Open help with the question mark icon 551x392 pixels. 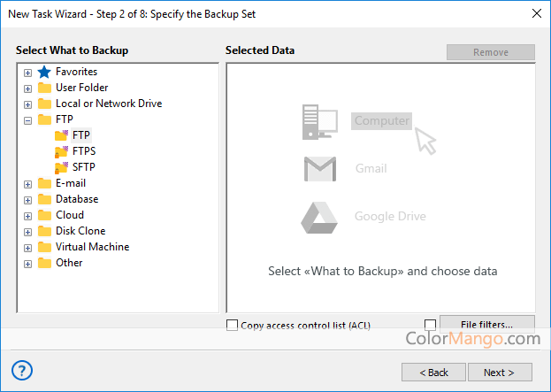tap(24, 370)
